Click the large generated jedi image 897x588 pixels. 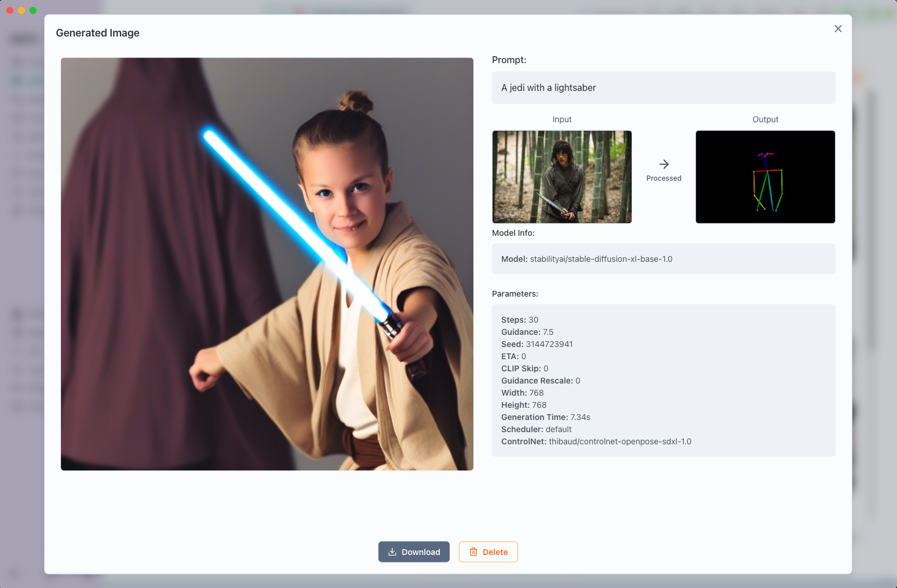coord(267,264)
